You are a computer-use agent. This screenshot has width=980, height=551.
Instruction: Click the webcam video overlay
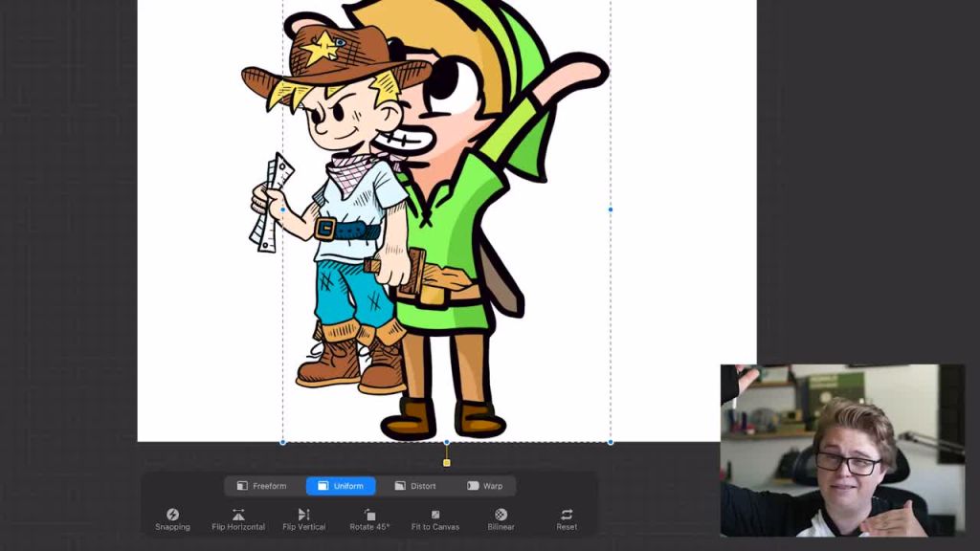(x=842, y=451)
